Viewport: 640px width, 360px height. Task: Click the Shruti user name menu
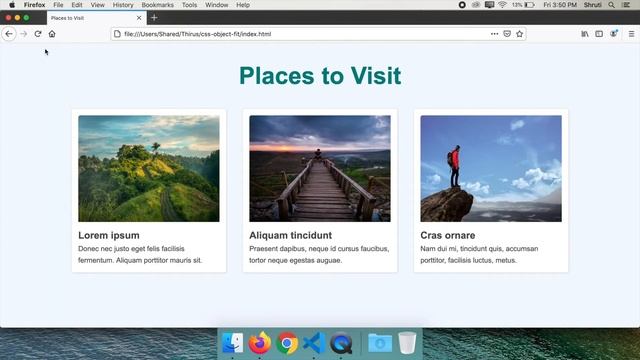click(593, 5)
